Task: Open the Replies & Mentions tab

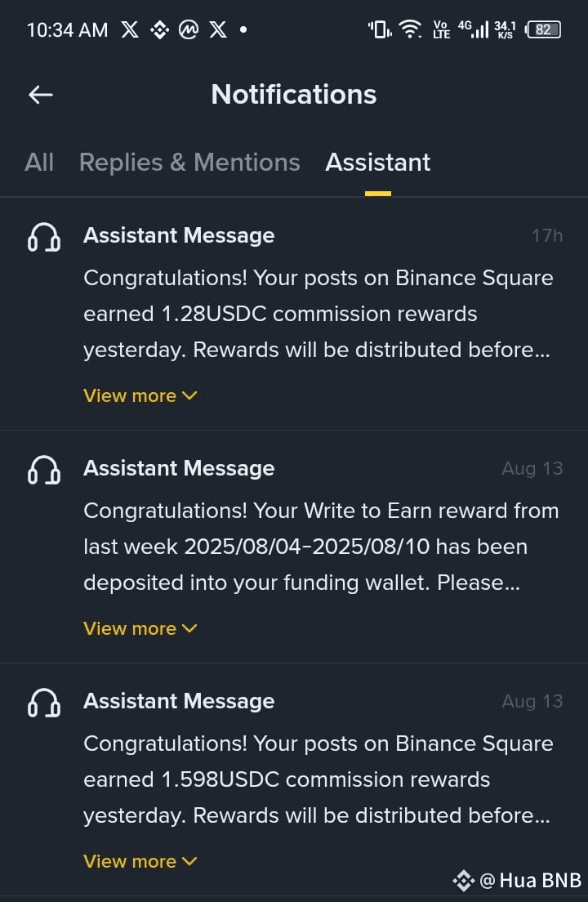Action: (x=189, y=163)
